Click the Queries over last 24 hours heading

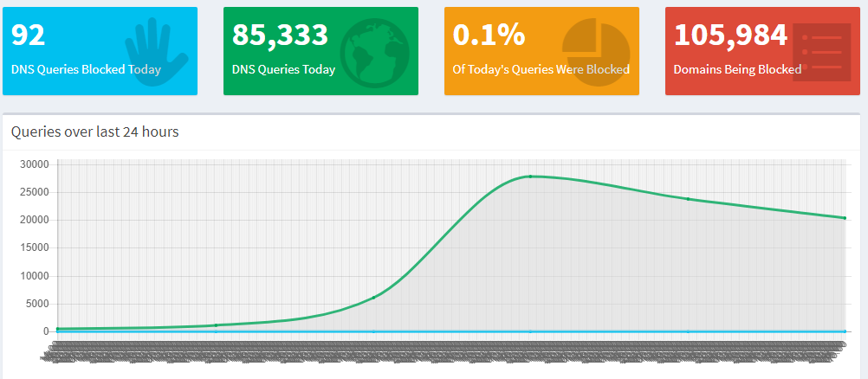click(95, 132)
